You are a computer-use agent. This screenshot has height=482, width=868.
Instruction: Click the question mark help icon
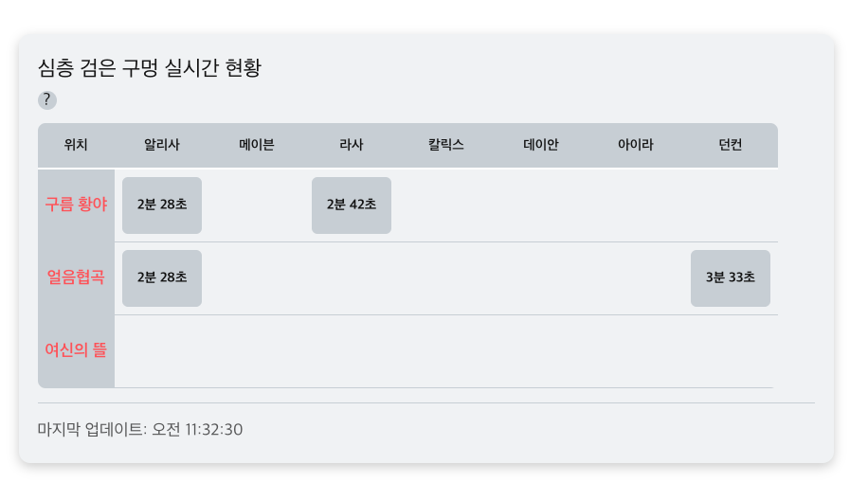tap(47, 100)
